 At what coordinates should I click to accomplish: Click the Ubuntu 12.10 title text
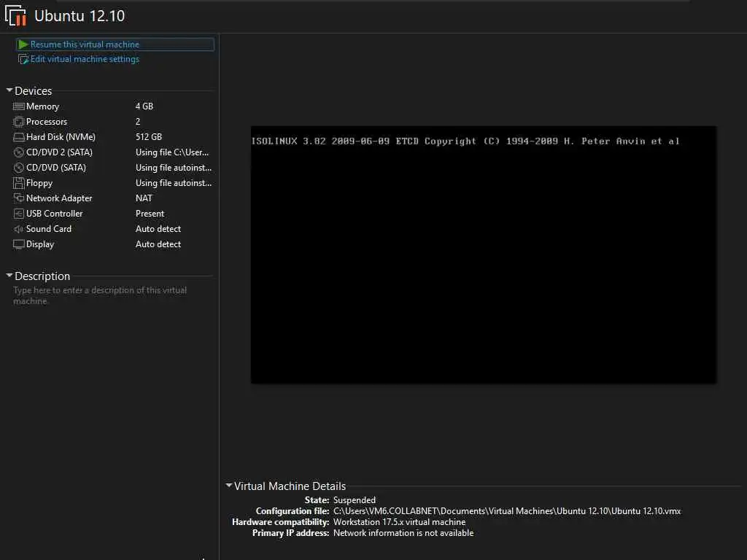[x=80, y=16]
